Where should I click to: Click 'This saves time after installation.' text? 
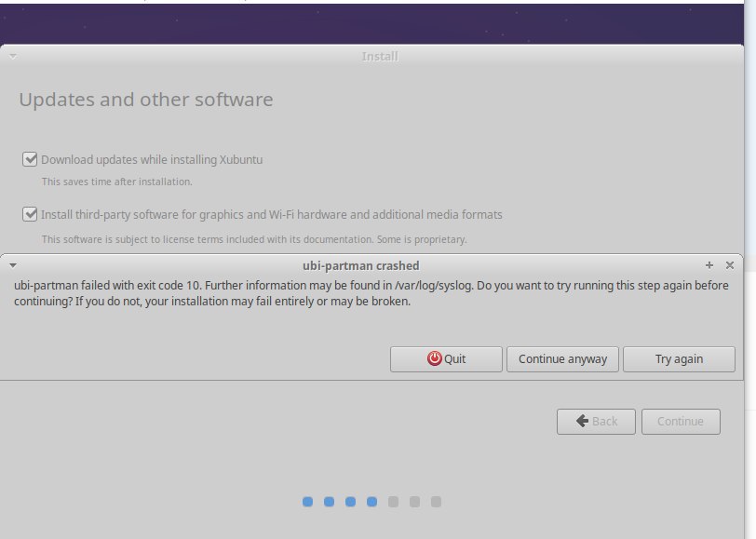click(x=116, y=182)
